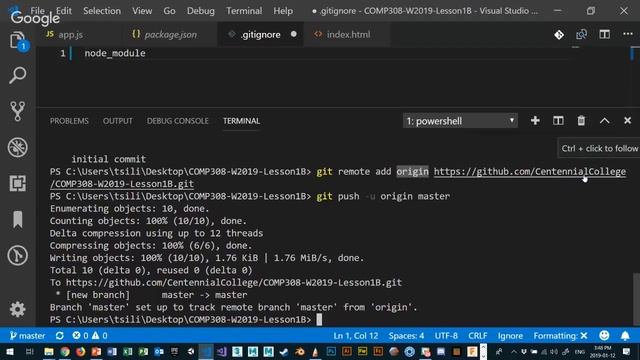The width and height of the screenshot is (640, 360).
Task: Split the editor to the right
Action: 604,35
